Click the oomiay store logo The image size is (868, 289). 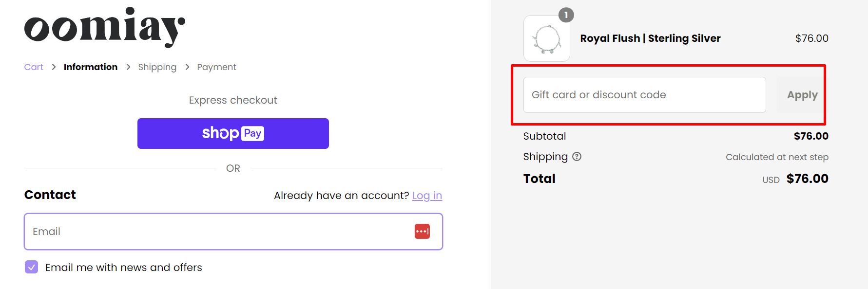(104, 27)
